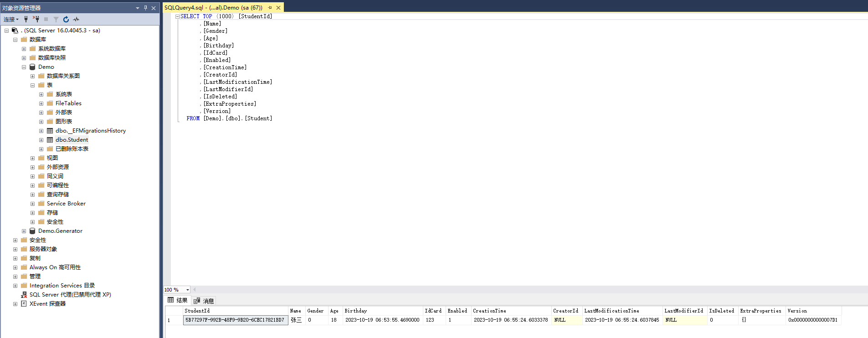Select the Service Broker tree item
This screenshot has width=868, height=338.
pyautogui.click(x=66, y=204)
